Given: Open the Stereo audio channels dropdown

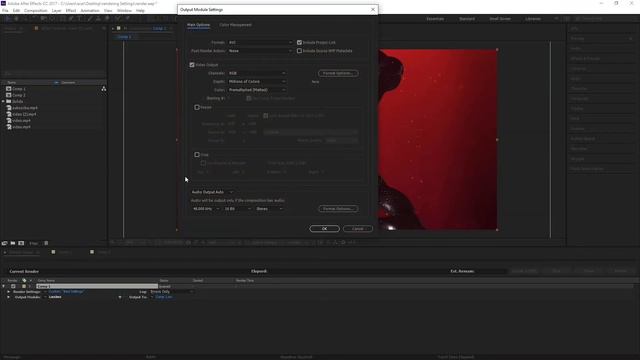Looking at the screenshot, I should 269,209.
